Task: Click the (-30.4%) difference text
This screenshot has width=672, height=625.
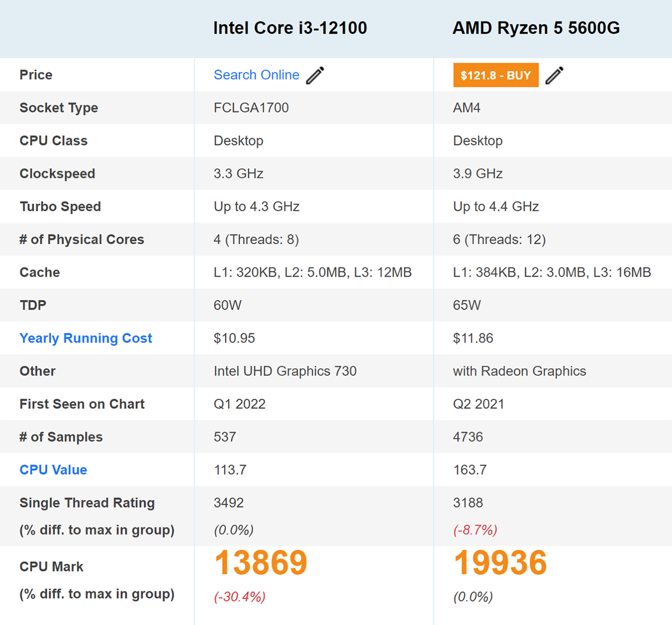Action: (x=240, y=597)
